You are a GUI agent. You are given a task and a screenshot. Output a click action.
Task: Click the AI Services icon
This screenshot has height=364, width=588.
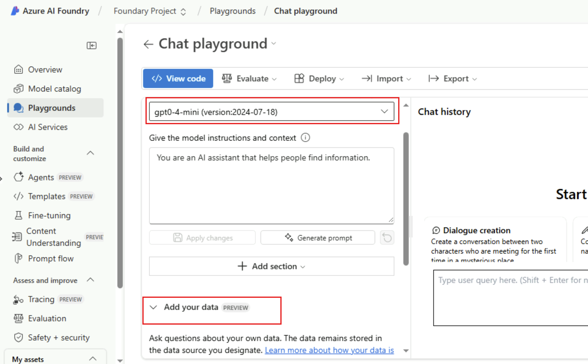(x=18, y=127)
